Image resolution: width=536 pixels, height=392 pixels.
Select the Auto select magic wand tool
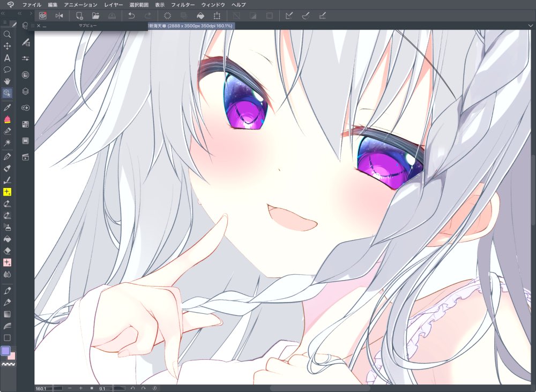click(7, 142)
